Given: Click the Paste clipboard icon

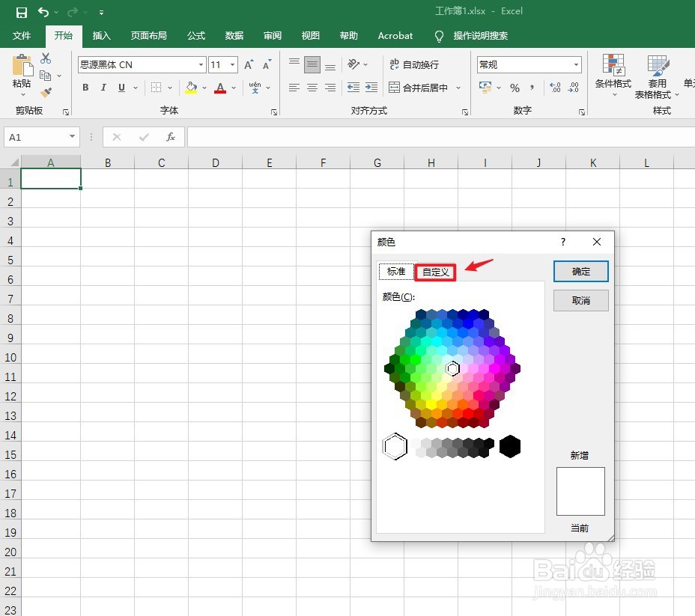Looking at the screenshot, I should coord(22,65).
